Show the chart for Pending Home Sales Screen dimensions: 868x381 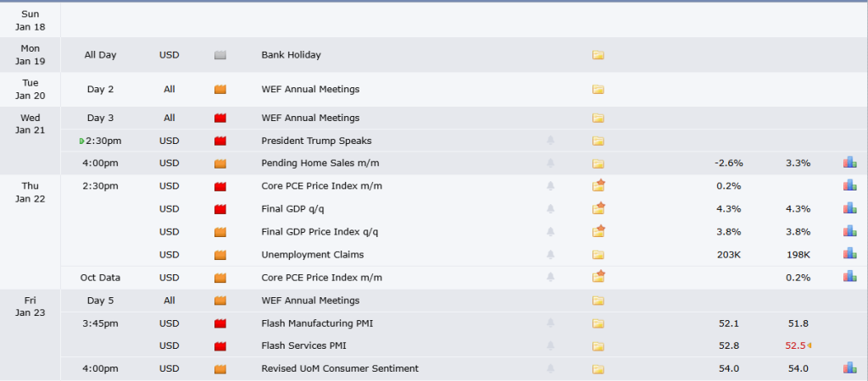[x=849, y=163]
